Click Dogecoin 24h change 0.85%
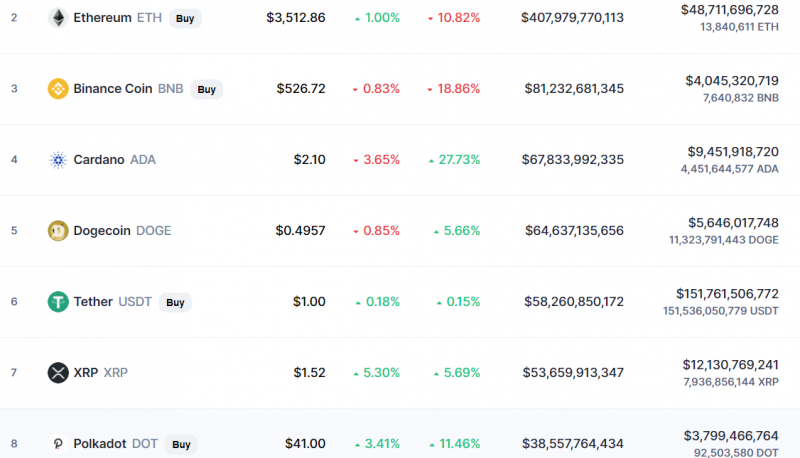 pos(377,231)
